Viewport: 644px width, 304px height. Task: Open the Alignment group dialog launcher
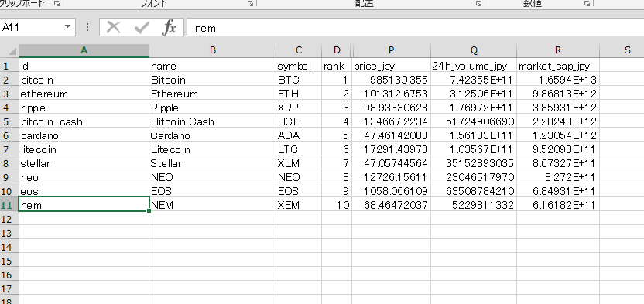point(478,4)
